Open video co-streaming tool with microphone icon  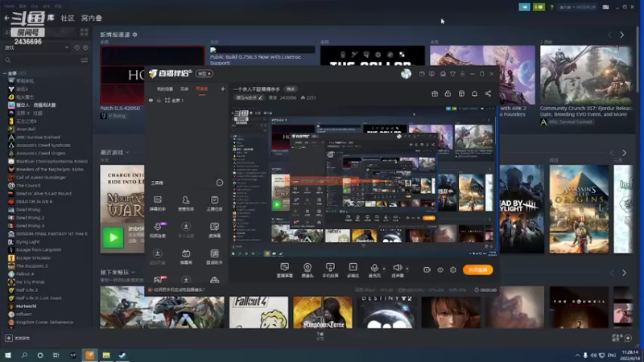(x=158, y=229)
